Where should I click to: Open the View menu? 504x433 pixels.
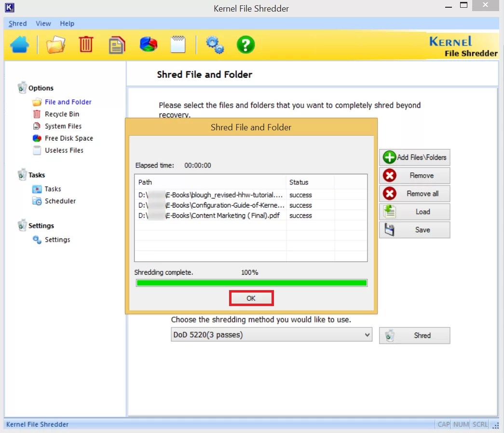point(43,23)
